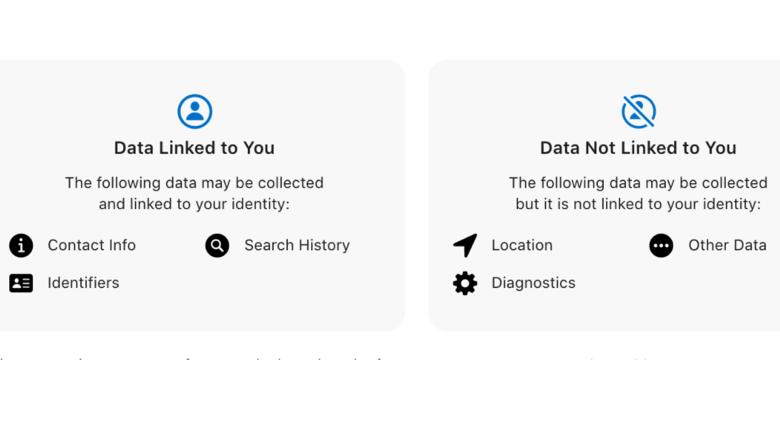Select the 'linked to your identity' description text

click(x=195, y=193)
